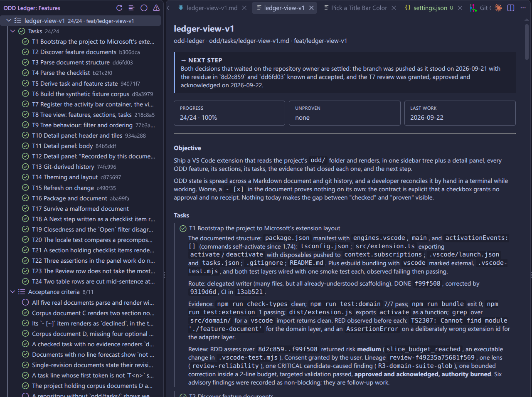Click check-circle icon of 'Single-revision documents' row
The height and width of the screenshot is (397, 532).
click(25, 365)
